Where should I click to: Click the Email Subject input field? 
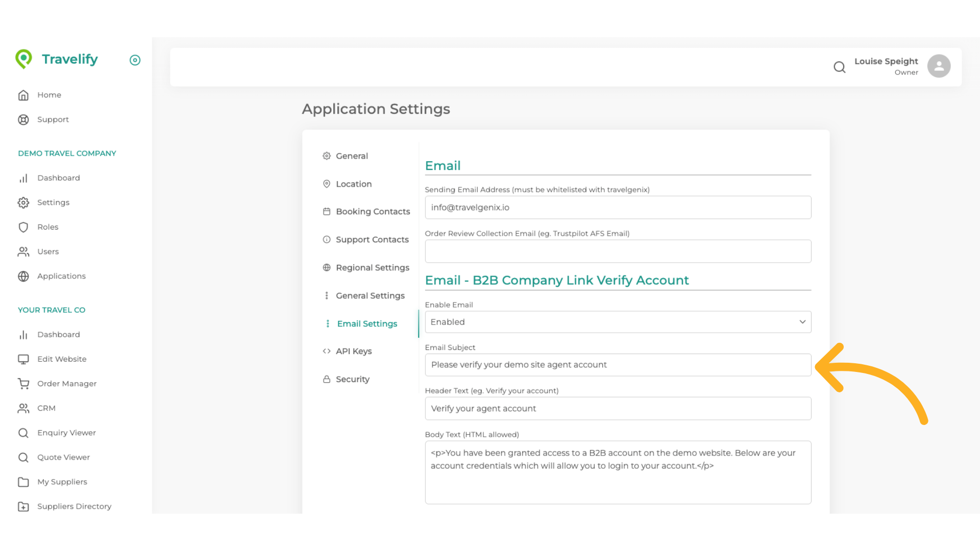pos(618,365)
